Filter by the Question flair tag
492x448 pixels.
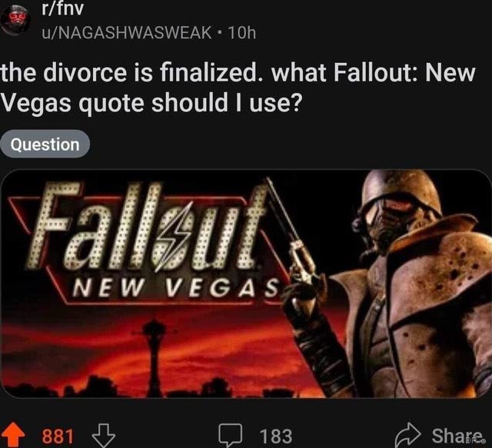[x=45, y=144]
